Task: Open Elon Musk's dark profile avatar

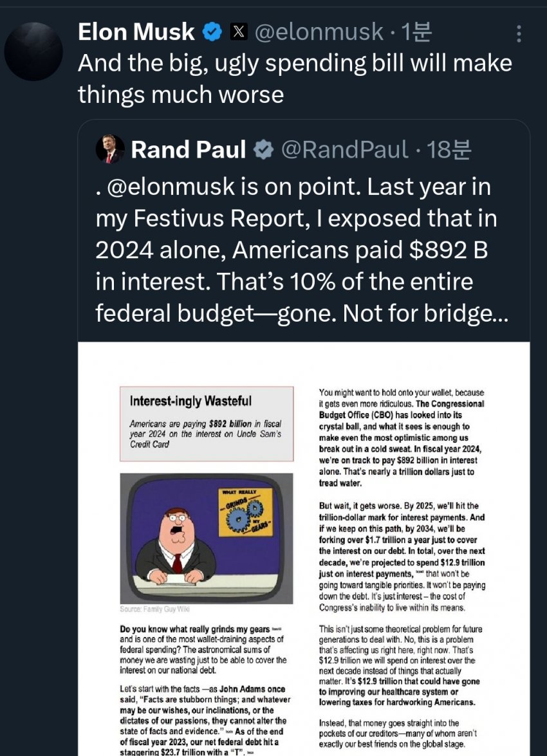Action: coord(33,51)
